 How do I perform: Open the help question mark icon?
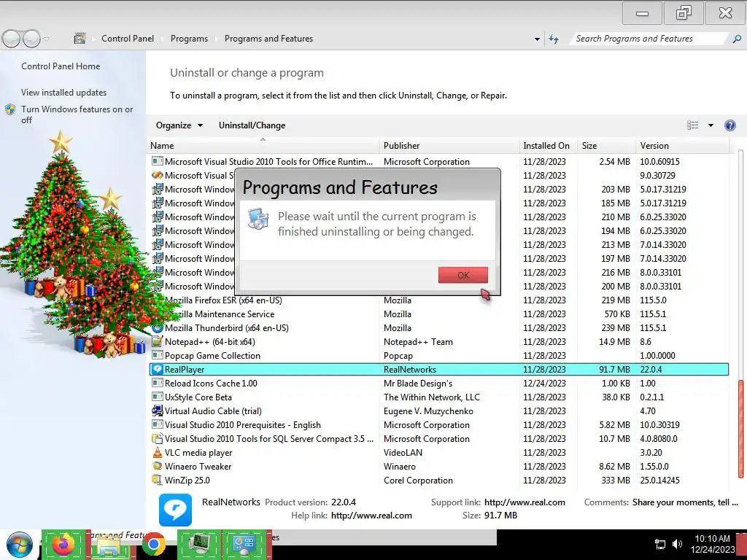point(729,125)
